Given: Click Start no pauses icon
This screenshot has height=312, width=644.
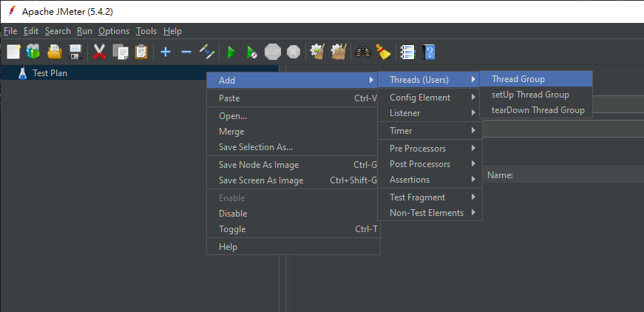Looking at the screenshot, I should [x=252, y=52].
